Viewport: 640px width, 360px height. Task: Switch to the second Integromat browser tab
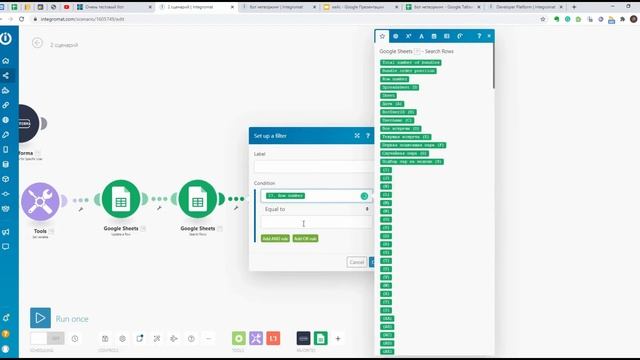point(277,7)
